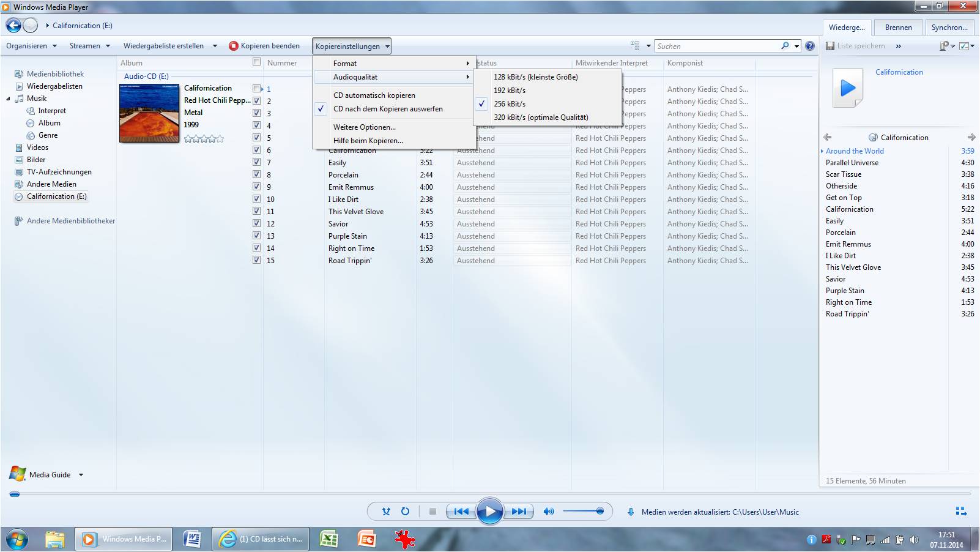Click the red stop-rip icon
Viewport: 980px width, 552px height.
[233, 46]
